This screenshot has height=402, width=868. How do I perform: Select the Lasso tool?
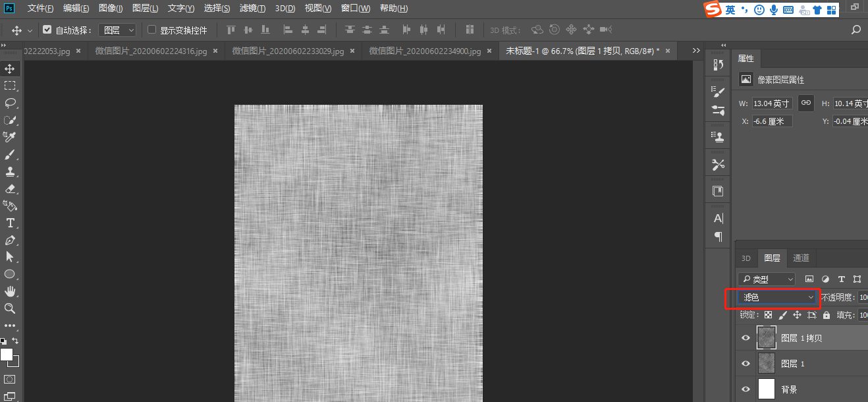(x=9, y=102)
